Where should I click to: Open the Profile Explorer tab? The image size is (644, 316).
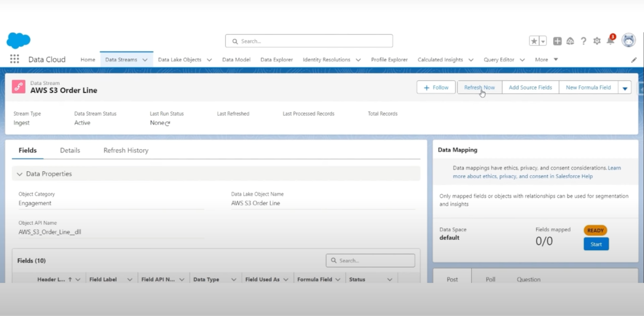(x=389, y=60)
